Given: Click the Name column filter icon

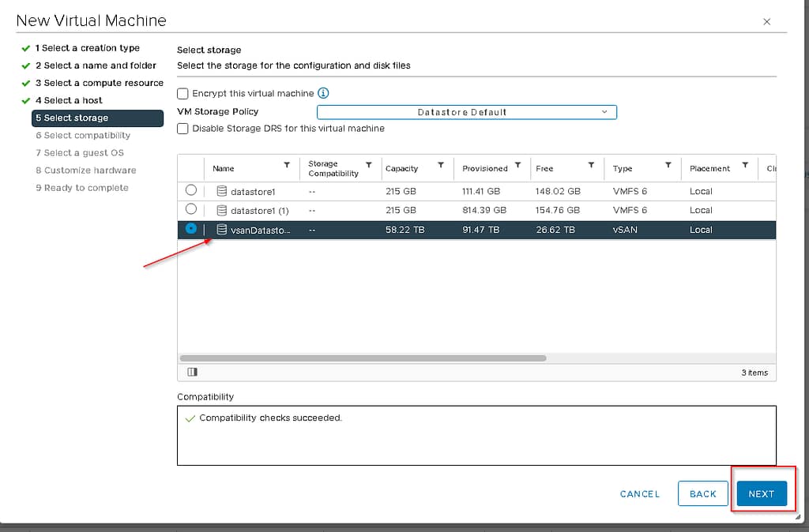Looking at the screenshot, I should click(287, 165).
